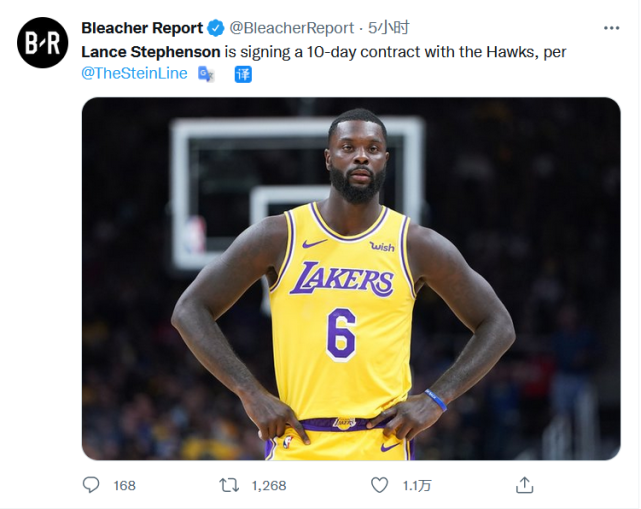Click the 168 reply count

click(124, 486)
